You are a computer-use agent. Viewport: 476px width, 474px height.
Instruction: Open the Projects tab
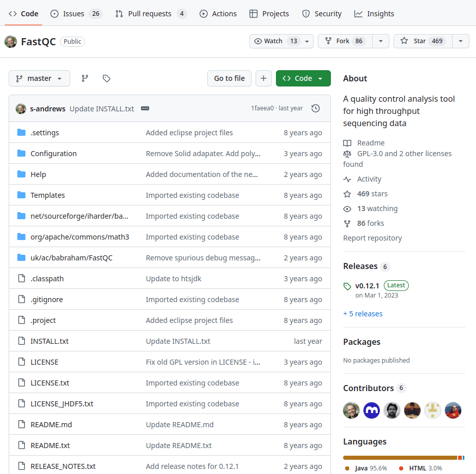click(x=269, y=14)
